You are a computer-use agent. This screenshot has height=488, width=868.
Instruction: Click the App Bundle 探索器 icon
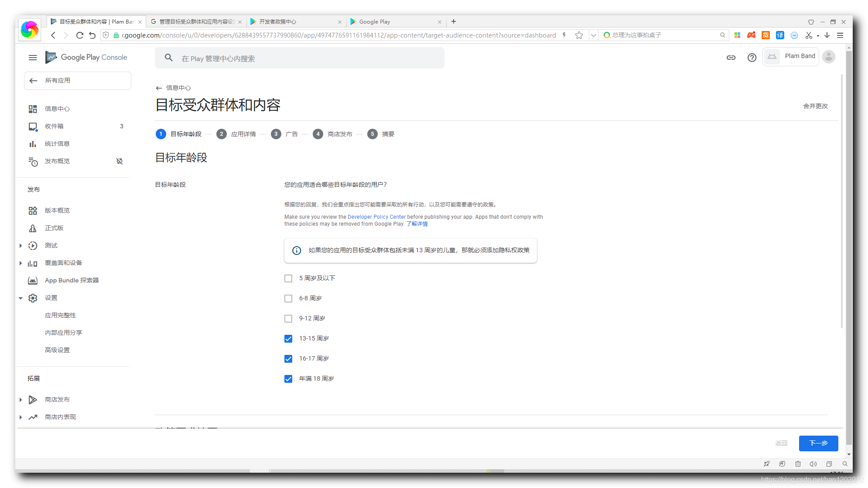pos(33,280)
